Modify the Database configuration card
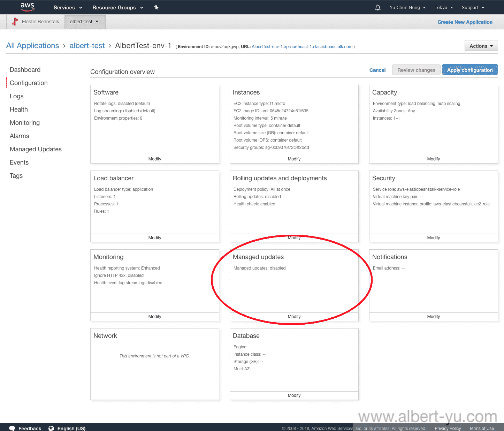This screenshot has width=504, height=431. coord(294,395)
